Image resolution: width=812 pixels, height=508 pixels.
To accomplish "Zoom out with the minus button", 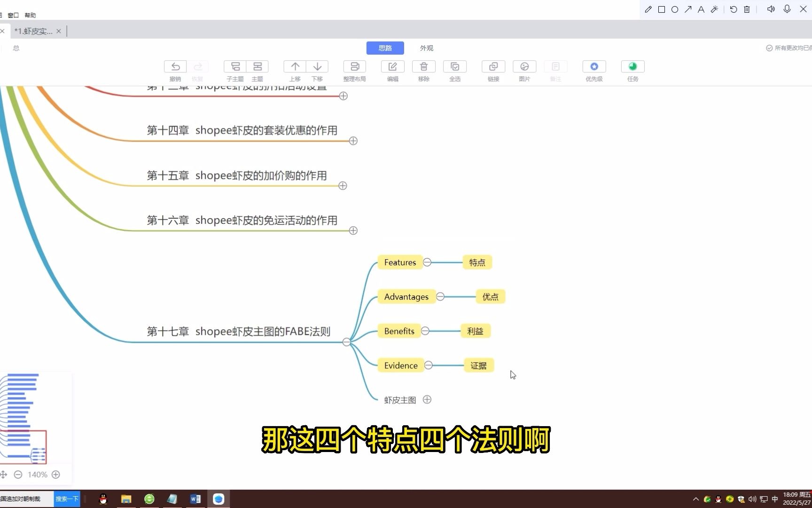I will pos(18,475).
